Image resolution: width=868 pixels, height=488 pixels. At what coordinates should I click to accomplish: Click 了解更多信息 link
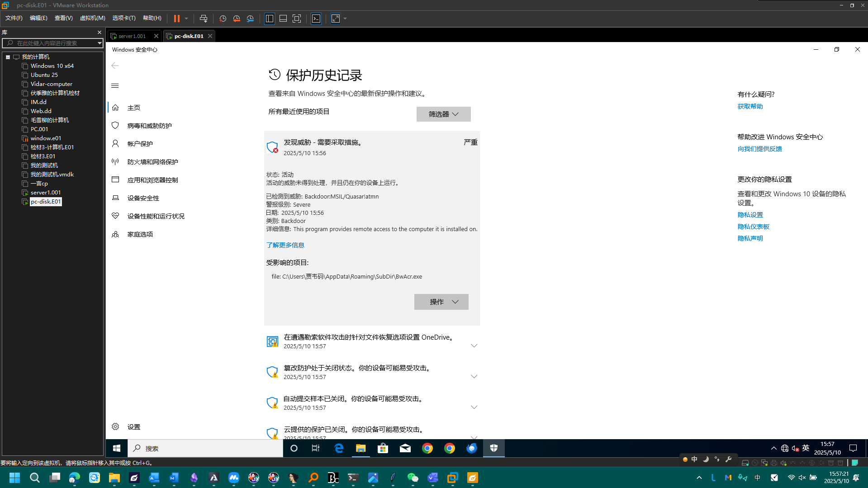[285, 245]
